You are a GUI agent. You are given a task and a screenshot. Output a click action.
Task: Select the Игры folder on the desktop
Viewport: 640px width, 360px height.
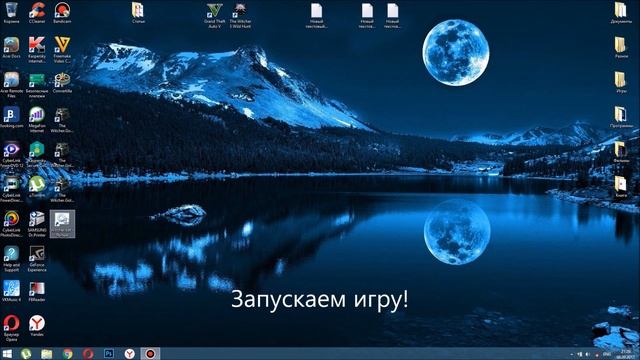click(621, 82)
